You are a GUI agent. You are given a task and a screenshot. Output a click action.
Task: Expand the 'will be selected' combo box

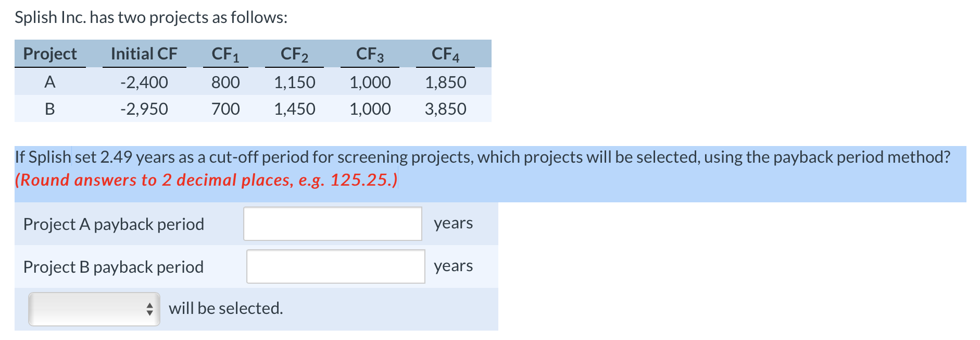[94, 309]
